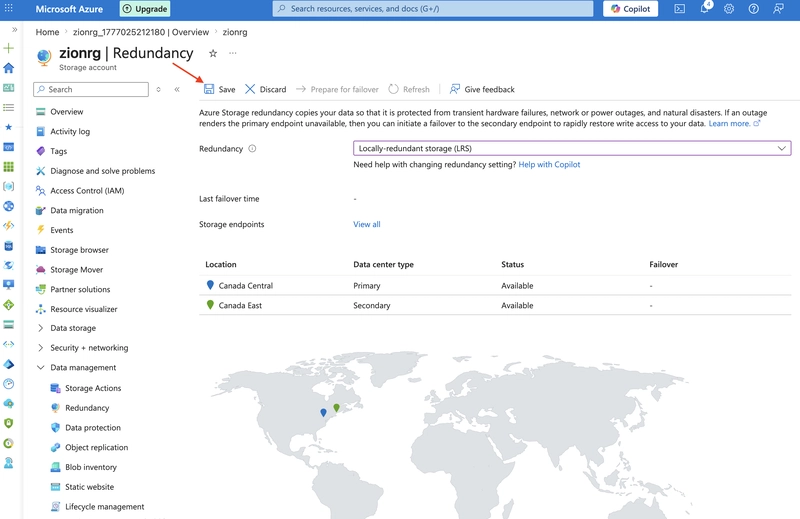Viewport: 800px width, 519px height.
Task: Select Access Control (IAM) in sidebar
Action: click(x=87, y=191)
